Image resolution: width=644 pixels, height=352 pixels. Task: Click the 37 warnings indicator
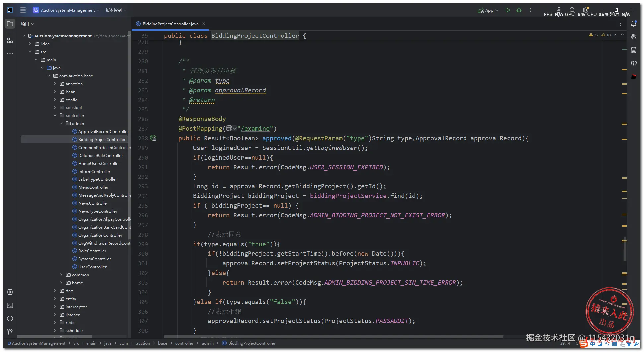(594, 35)
